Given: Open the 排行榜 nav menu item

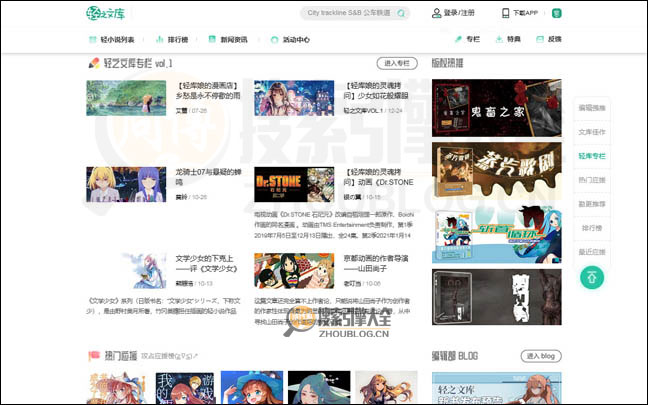Looking at the screenshot, I should (x=178, y=40).
